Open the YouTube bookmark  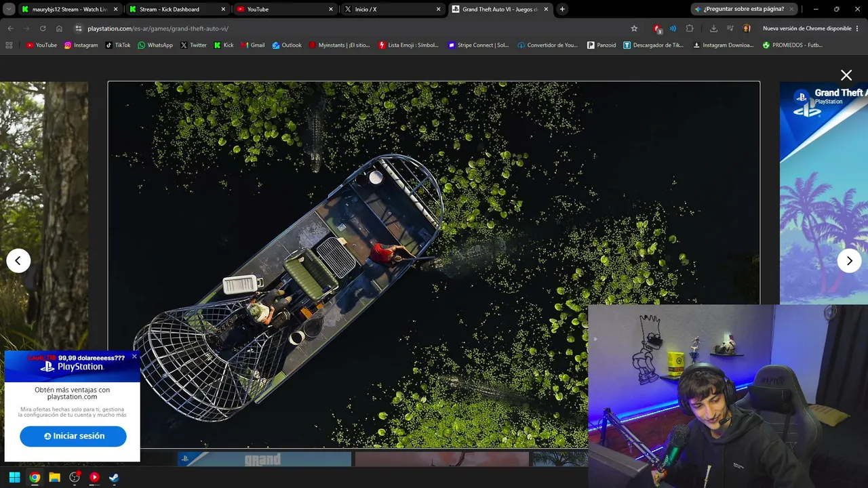click(x=41, y=45)
